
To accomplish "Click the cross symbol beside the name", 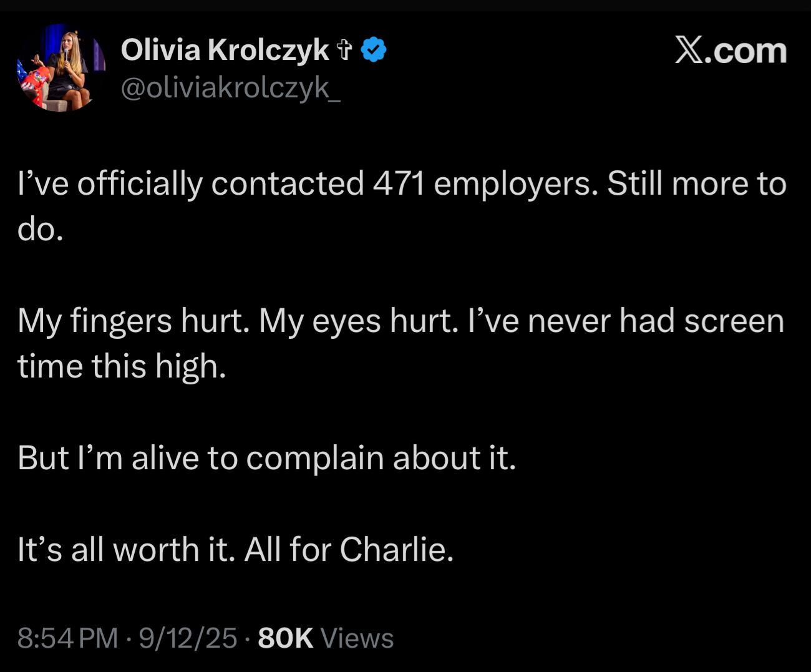I will click(344, 50).
